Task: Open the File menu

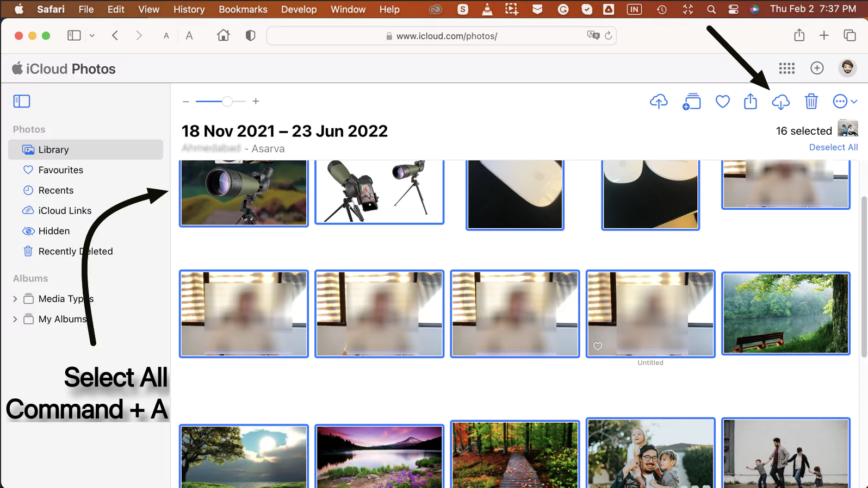Action: coord(86,9)
